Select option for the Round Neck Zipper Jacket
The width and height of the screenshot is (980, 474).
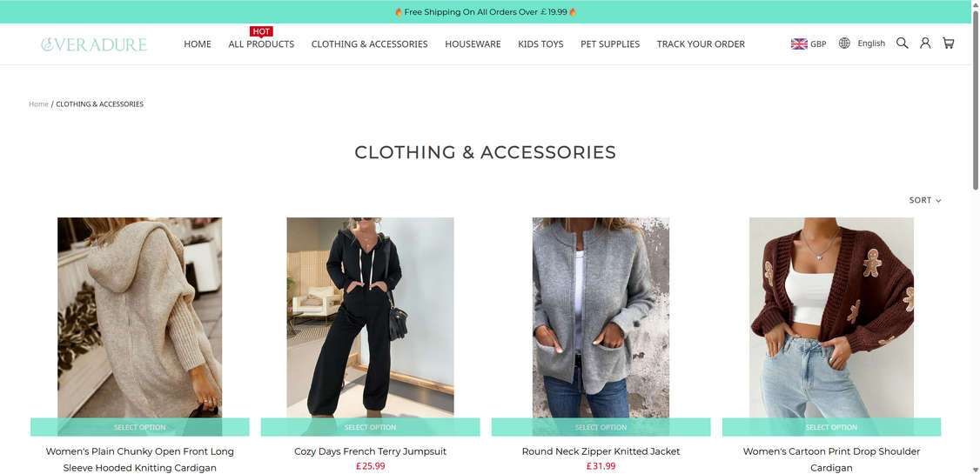pyautogui.click(x=601, y=427)
